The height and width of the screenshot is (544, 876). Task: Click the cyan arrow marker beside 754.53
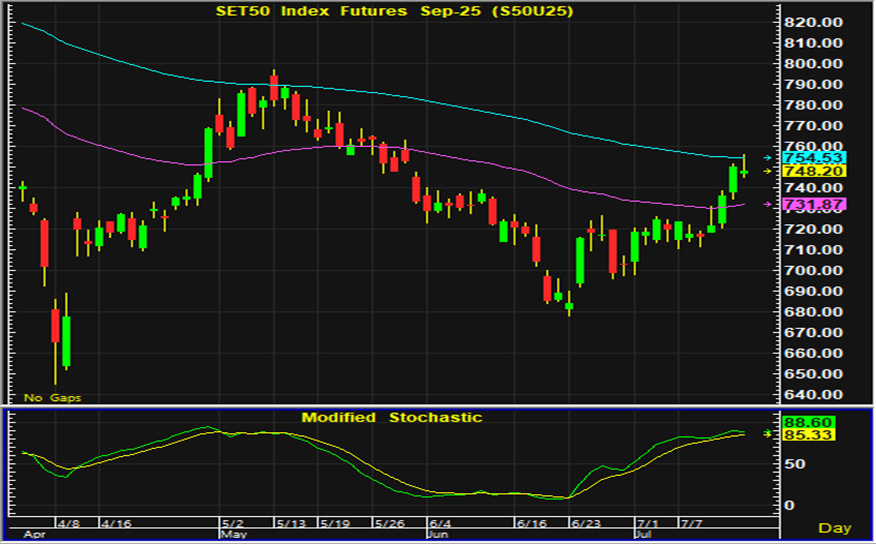768,158
